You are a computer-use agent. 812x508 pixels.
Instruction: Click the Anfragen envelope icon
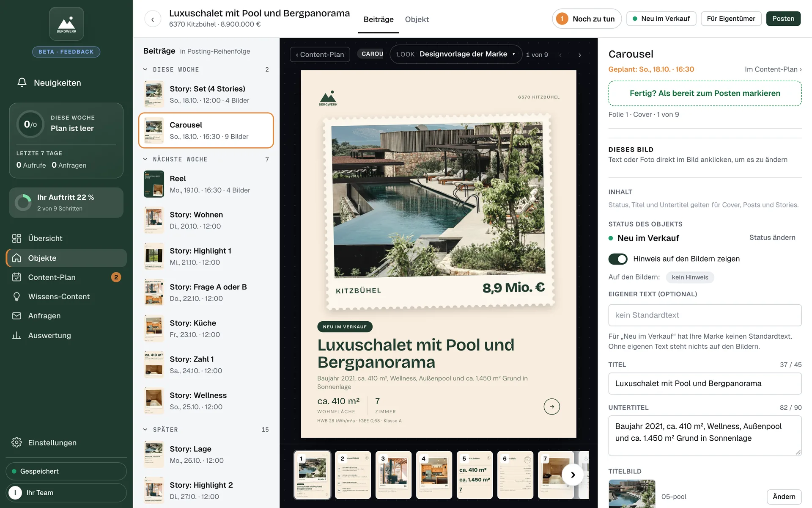tap(16, 316)
